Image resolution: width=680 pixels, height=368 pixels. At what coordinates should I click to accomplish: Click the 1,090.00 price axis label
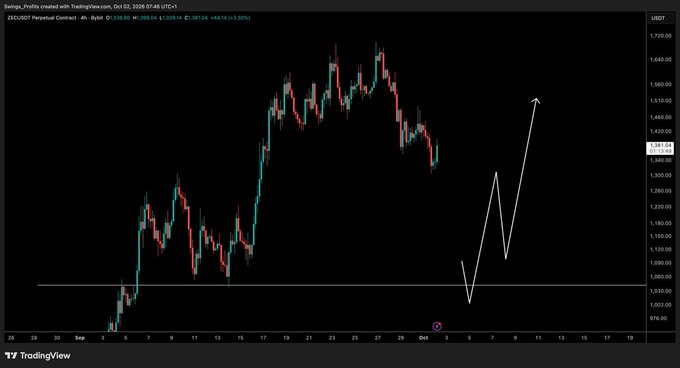(660, 263)
